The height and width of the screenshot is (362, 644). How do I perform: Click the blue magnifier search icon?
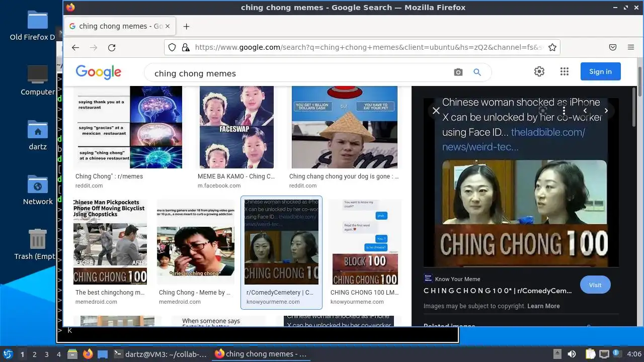(x=477, y=72)
